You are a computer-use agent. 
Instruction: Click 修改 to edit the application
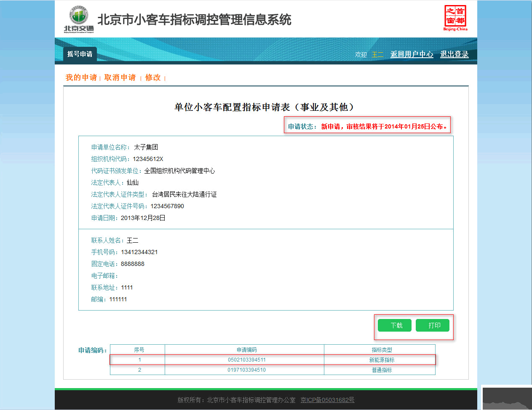point(152,78)
